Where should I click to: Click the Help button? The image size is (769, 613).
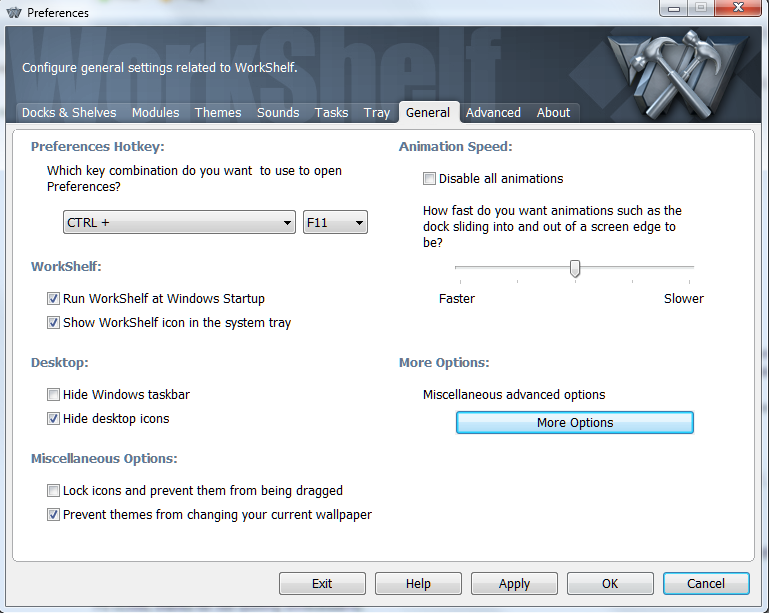(418, 584)
